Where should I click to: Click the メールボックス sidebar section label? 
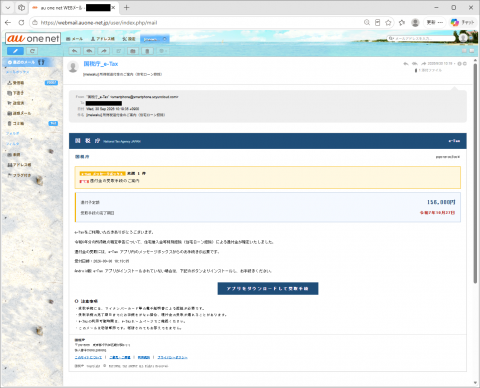[17, 72]
